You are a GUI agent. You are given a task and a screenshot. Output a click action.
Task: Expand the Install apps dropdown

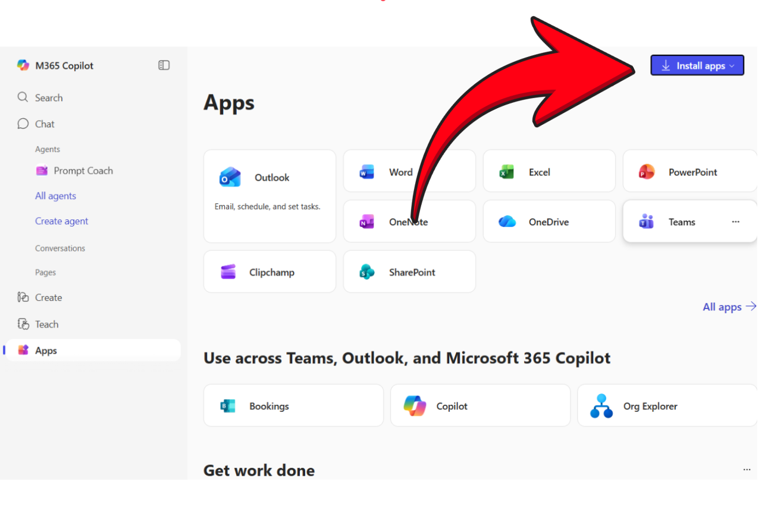click(x=697, y=66)
